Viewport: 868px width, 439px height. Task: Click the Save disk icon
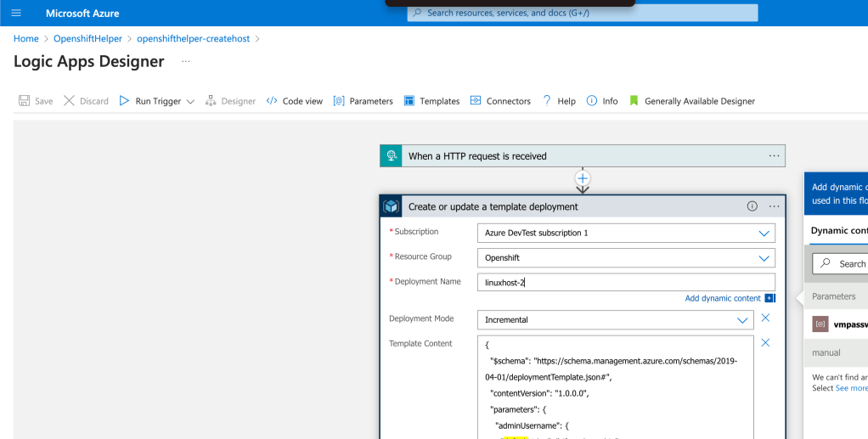coord(25,101)
